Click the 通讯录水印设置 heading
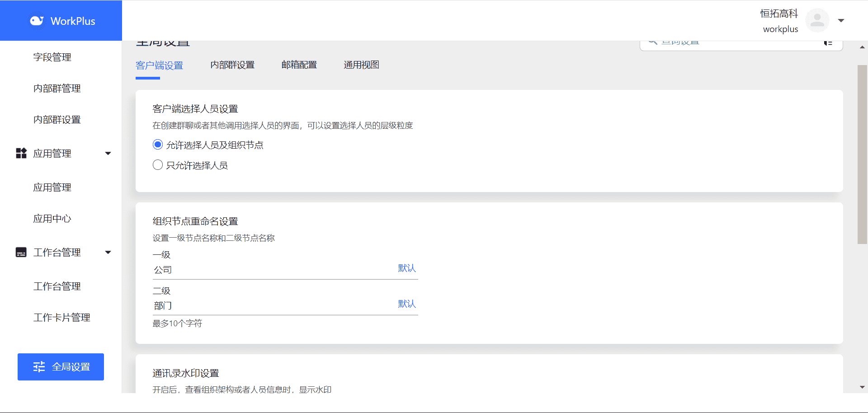Screen dimensions: 868x413 (x=186, y=373)
